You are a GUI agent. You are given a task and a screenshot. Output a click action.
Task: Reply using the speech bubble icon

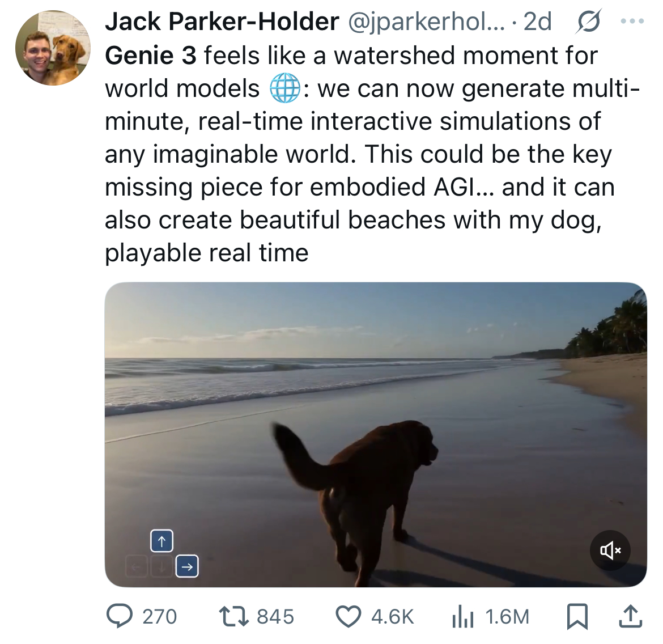tap(120, 616)
